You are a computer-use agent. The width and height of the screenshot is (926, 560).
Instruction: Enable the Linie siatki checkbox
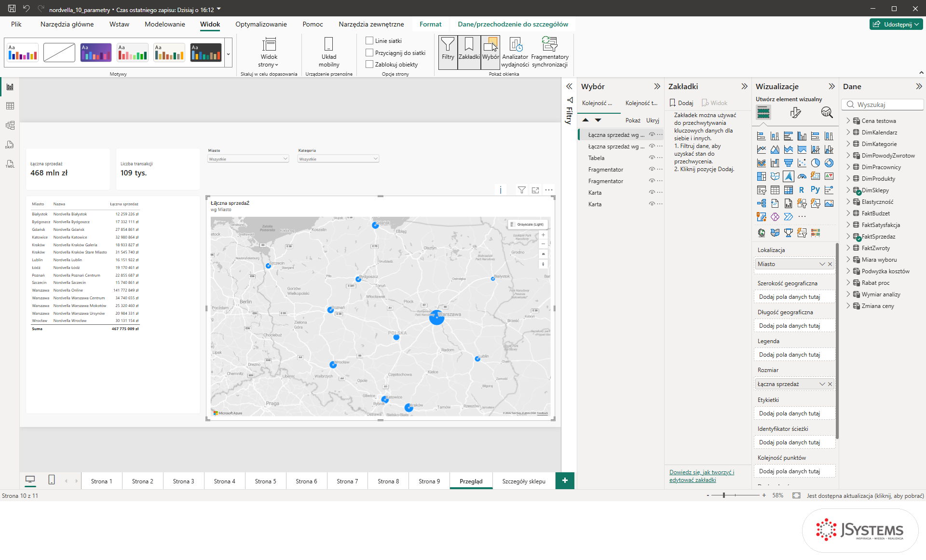pyautogui.click(x=369, y=41)
